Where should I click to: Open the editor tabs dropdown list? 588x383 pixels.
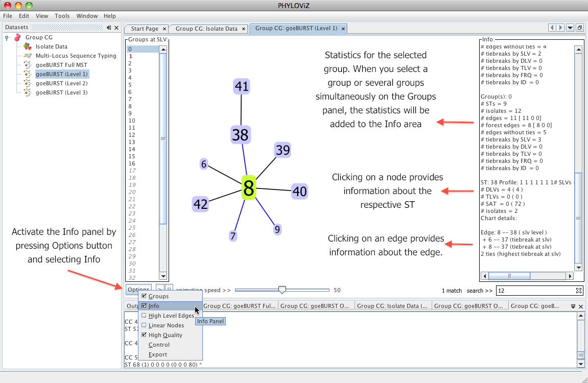(570, 28)
